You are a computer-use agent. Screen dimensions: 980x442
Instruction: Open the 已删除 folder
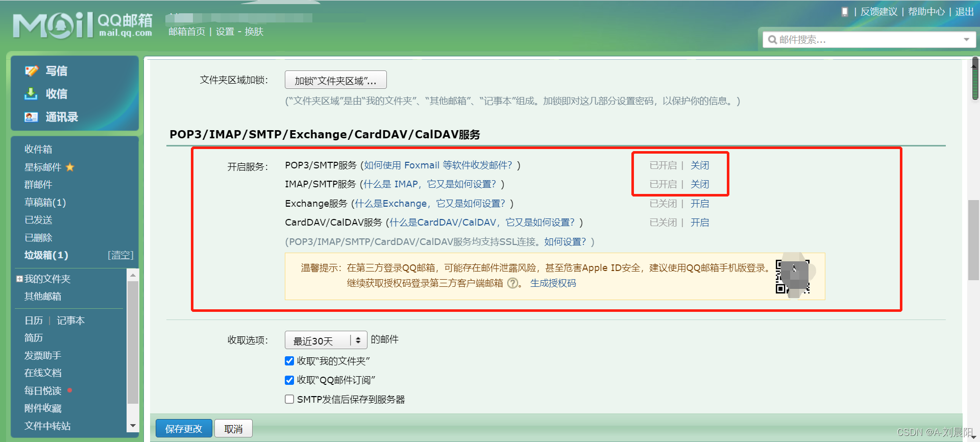(x=38, y=237)
